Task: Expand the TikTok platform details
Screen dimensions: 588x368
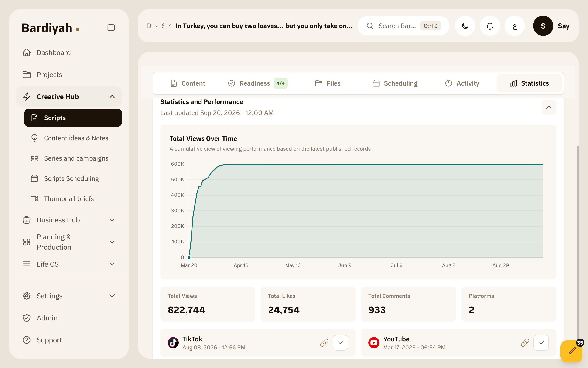Action: point(340,342)
